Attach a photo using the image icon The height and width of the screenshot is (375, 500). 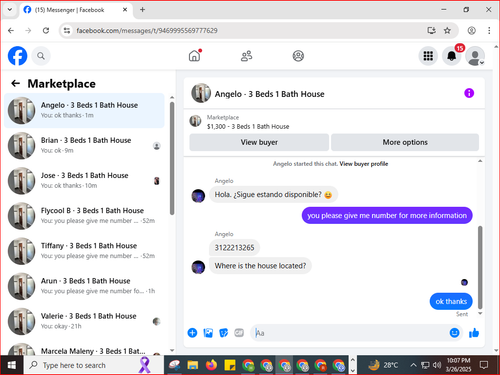tap(208, 333)
